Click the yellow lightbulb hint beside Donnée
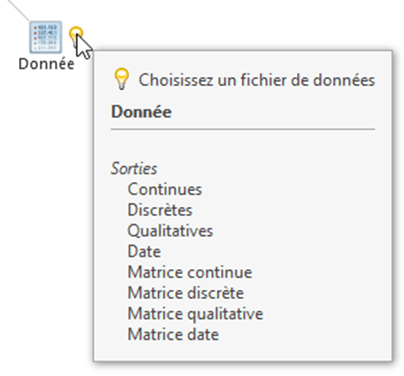This screenshot has height=376, width=404. pos(75,33)
